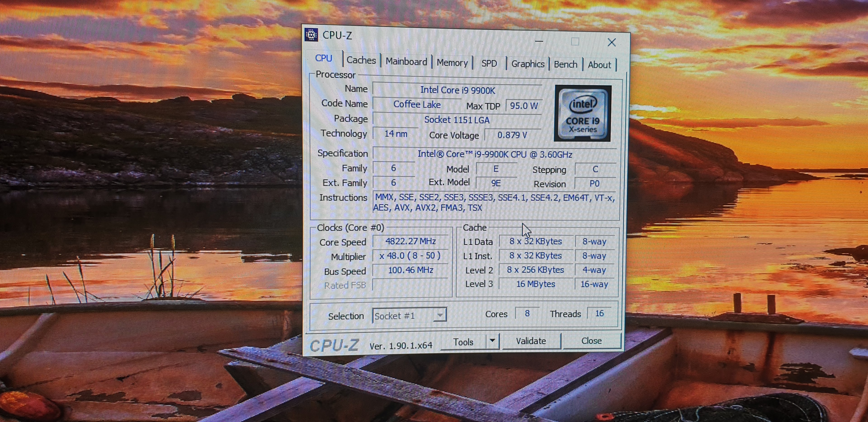This screenshot has height=422, width=868.
Task: Go to the Graphics tab
Action: click(528, 64)
